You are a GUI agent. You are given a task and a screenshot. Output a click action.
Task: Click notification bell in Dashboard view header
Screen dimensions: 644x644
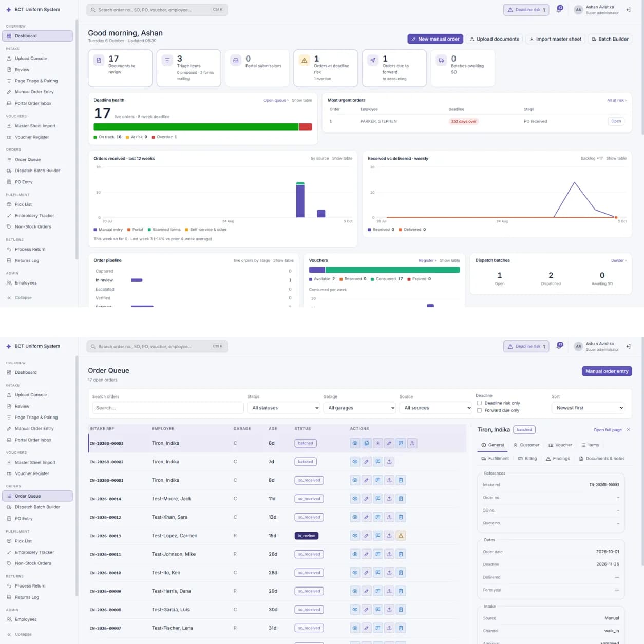click(559, 9)
